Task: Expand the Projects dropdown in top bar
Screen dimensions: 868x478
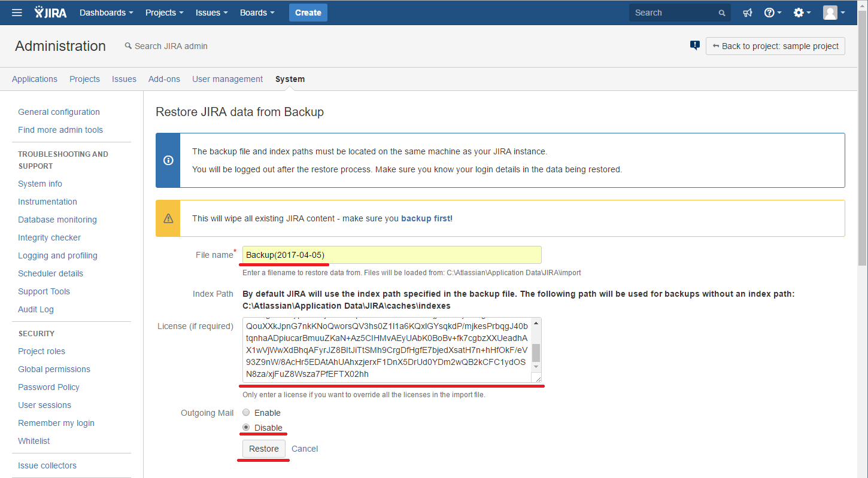Action: pyautogui.click(x=164, y=13)
